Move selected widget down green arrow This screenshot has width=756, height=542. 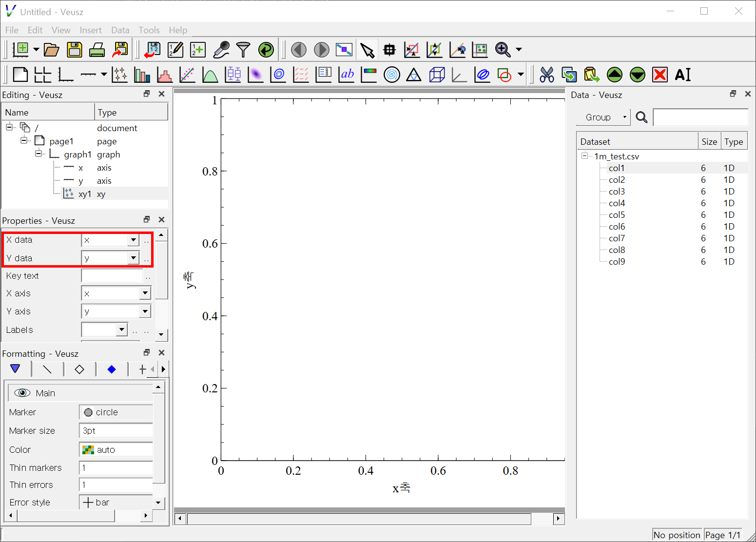tap(638, 75)
